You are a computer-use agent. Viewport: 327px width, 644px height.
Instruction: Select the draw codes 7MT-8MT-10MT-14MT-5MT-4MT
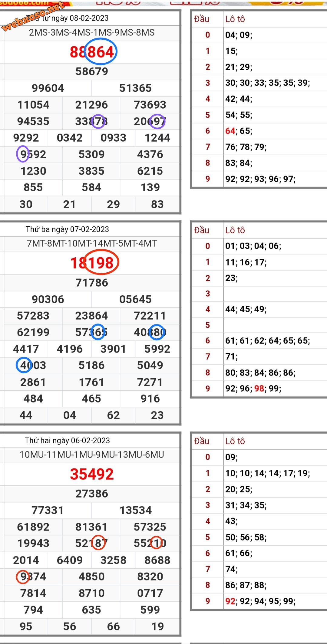pos(92,243)
